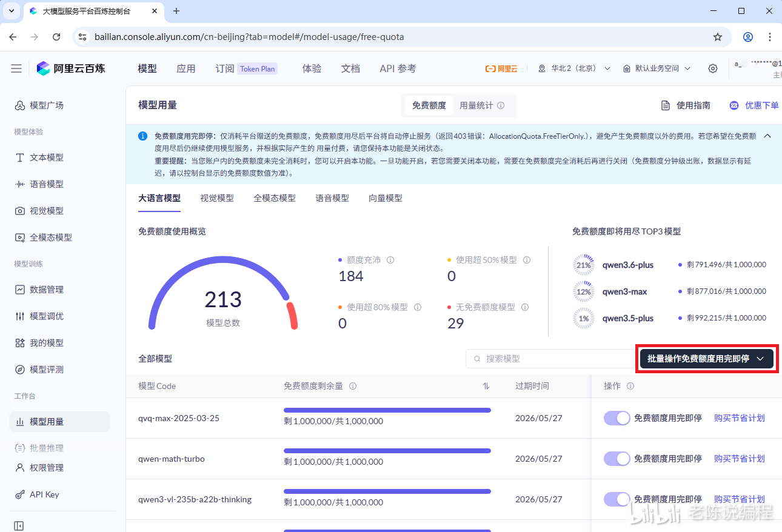
Task: Click 购买节省计划 for qwen3-vl-235b-a22b-thinking
Action: click(740, 499)
